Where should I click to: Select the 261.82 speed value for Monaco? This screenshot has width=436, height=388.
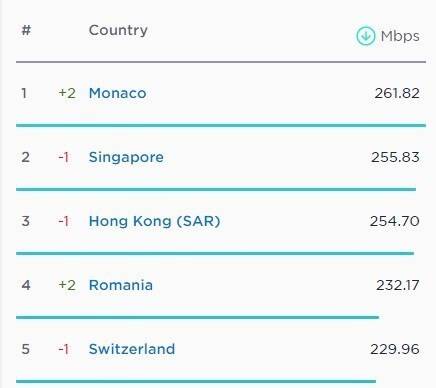pyautogui.click(x=397, y=93)
